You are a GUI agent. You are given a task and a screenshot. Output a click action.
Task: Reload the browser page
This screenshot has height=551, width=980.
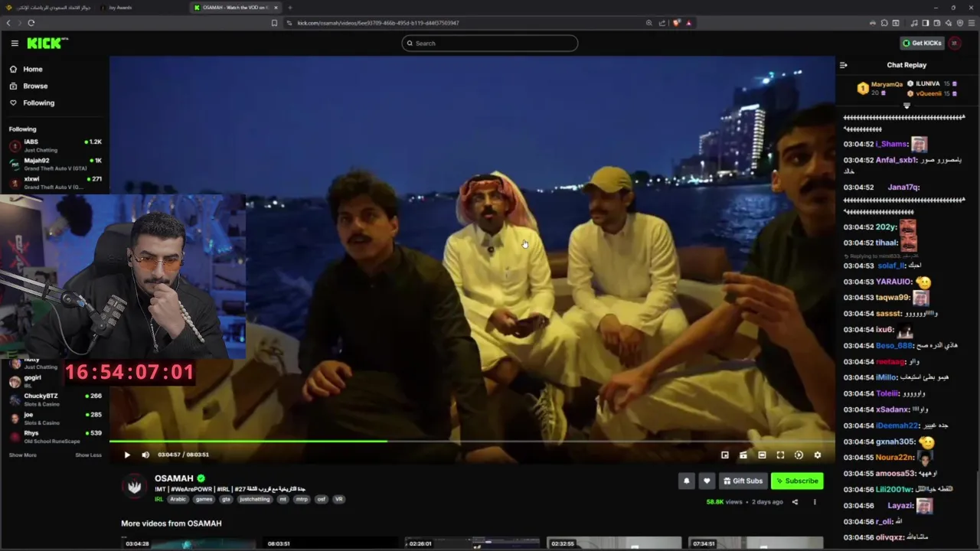[31, 23]
